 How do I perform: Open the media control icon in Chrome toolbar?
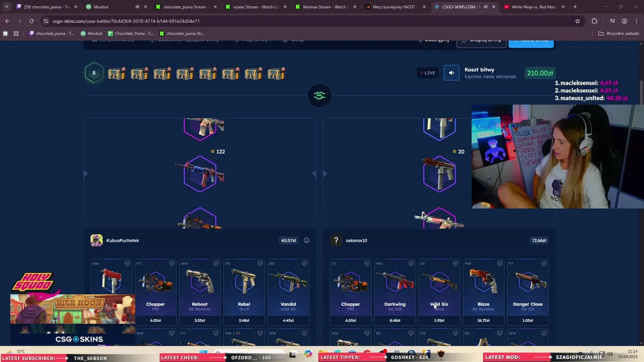coord(612,21)
